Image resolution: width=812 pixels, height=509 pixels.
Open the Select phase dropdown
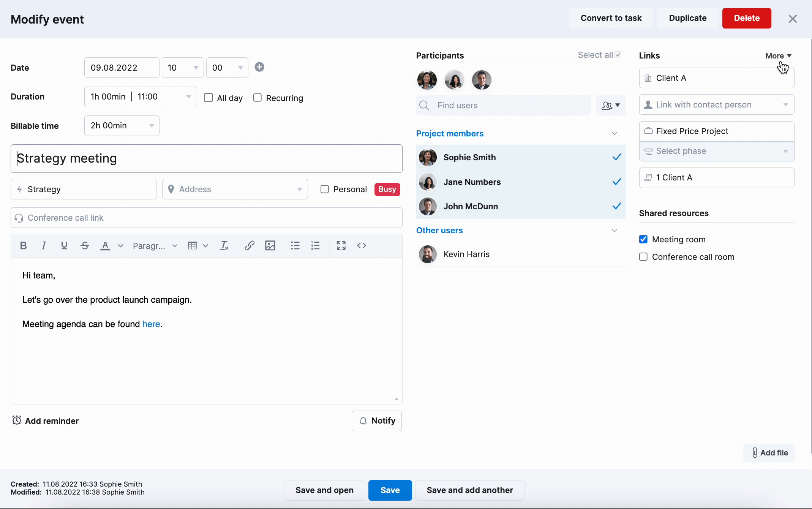tap(716, 151)
